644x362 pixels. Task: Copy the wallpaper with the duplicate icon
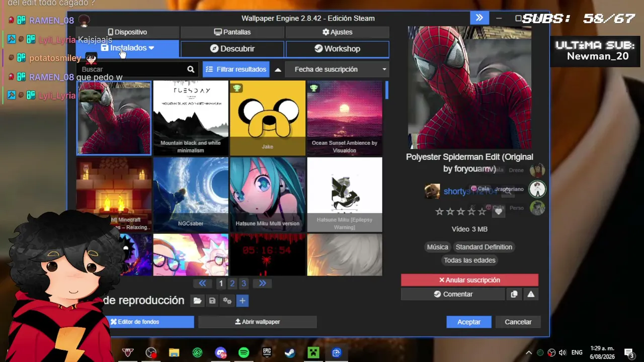coord(514,294)
